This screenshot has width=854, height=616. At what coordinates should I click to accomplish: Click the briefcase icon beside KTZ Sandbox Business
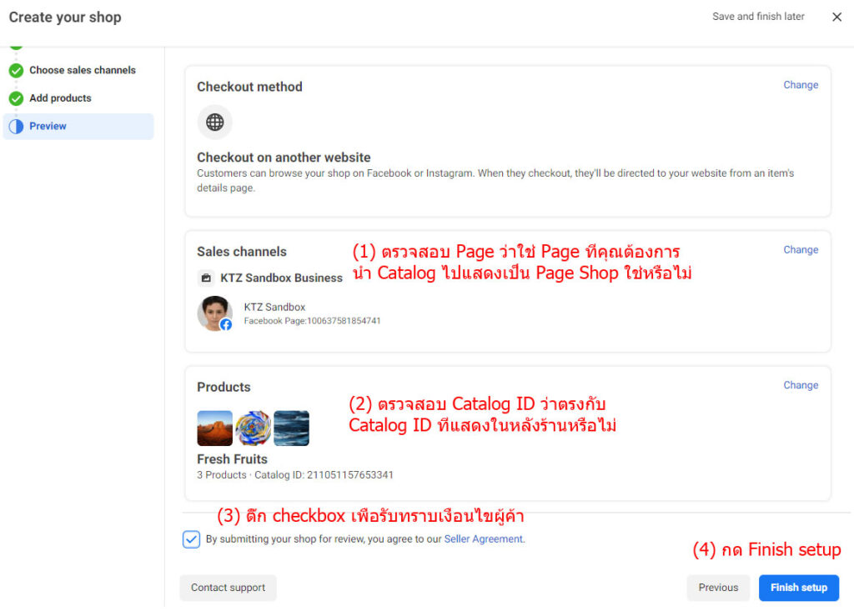point(206,278)
